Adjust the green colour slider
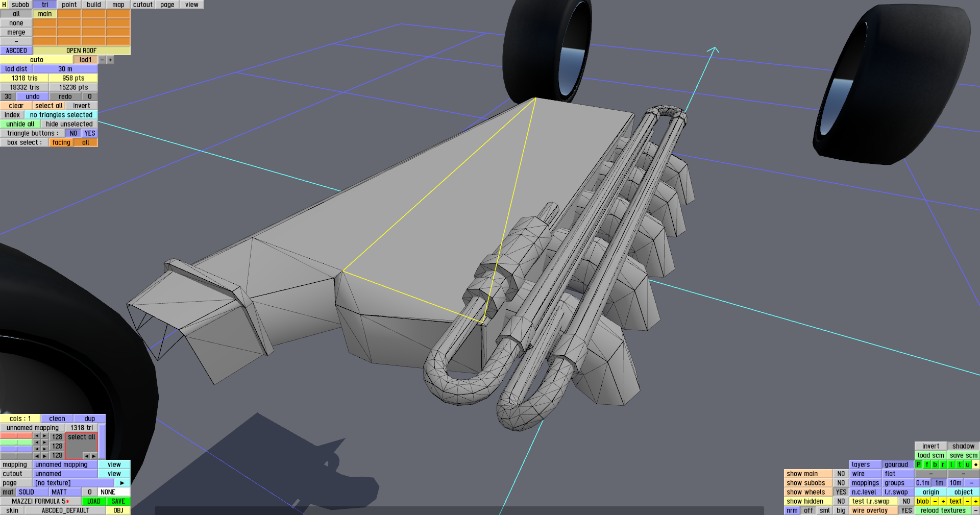This screenshot has width=980, height=515. 16,443
